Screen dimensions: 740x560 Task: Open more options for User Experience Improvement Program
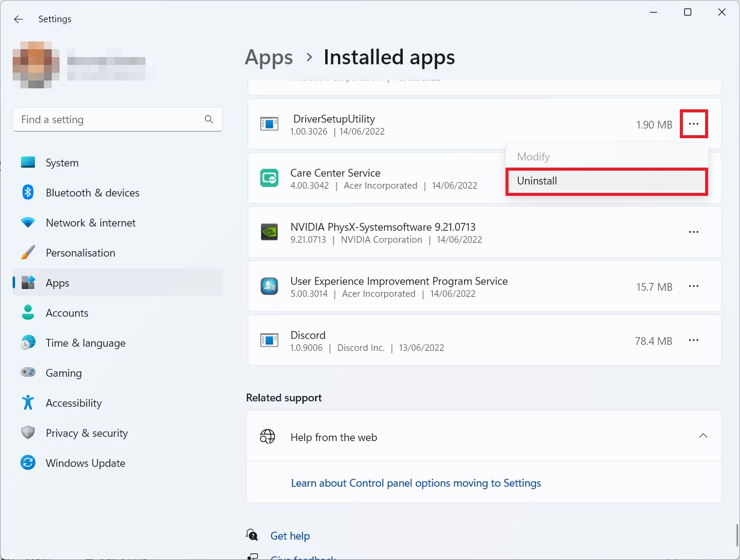(694, 286)
